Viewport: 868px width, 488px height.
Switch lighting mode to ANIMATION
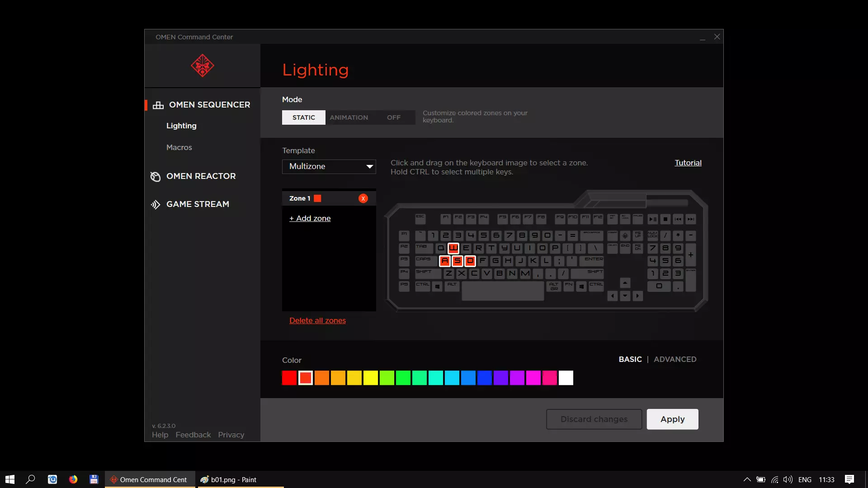pos(349,117)
